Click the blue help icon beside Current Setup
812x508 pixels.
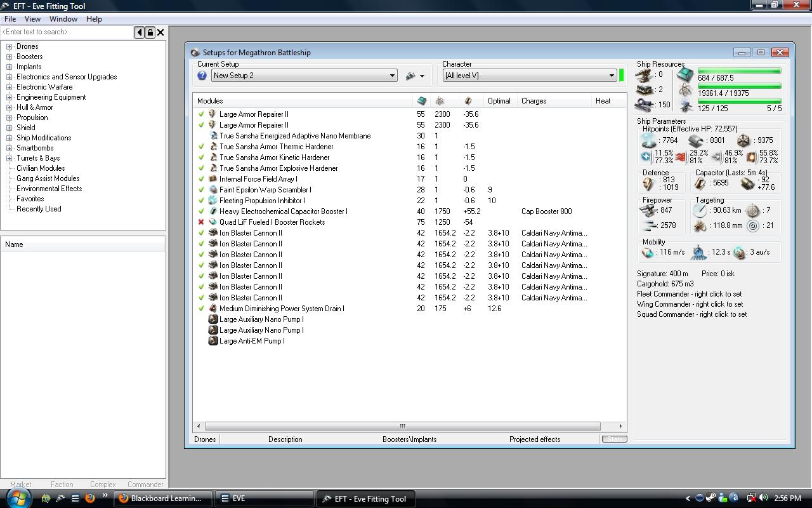(202, 76)
